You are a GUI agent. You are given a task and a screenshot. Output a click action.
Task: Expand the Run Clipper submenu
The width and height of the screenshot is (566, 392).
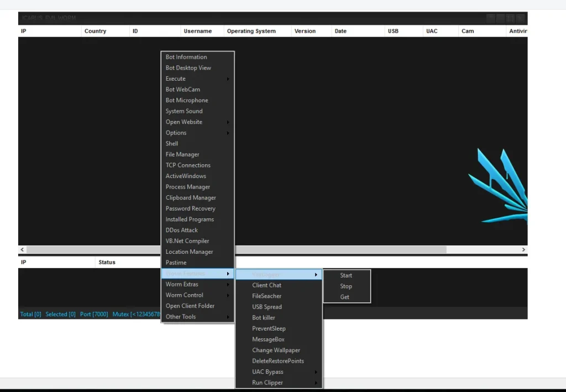click(266, 383)
